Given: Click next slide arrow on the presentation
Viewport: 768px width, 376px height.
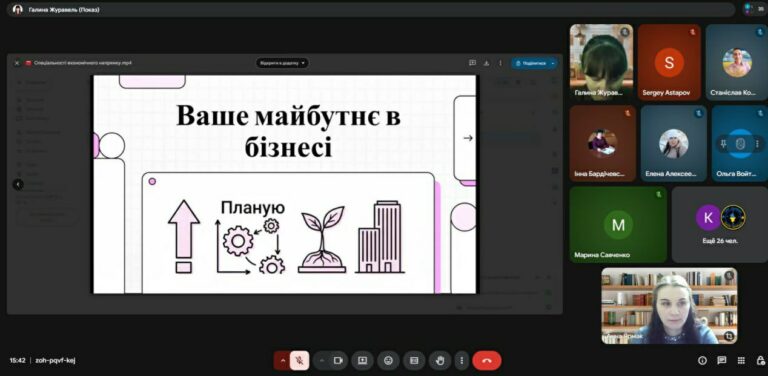Looking at the screenshot, I should [468, 138].
